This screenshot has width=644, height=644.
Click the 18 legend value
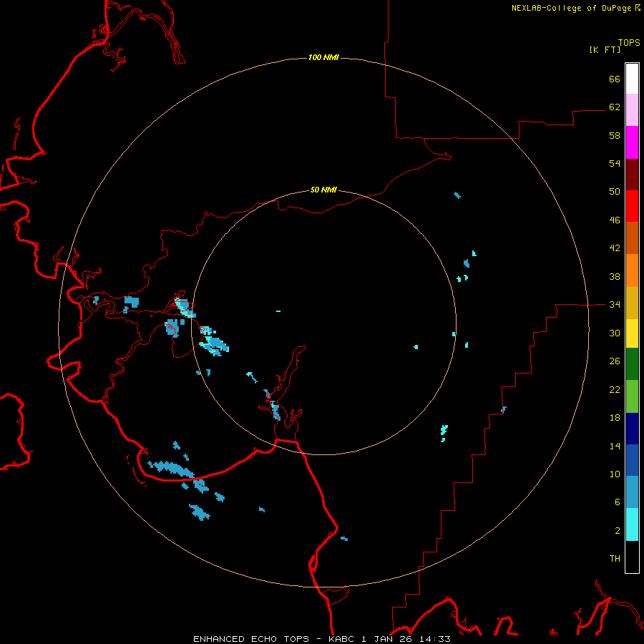point(615,418)
